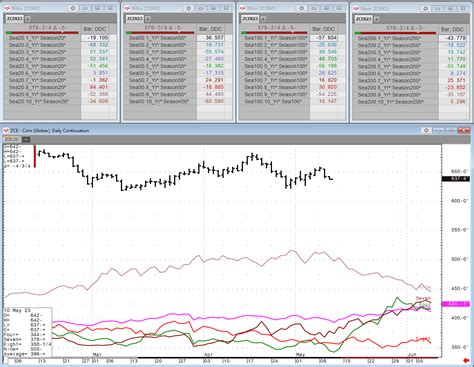
Task: Click CQG logo icon of Sea200 monitor window
Action: [x=357, y=8]
